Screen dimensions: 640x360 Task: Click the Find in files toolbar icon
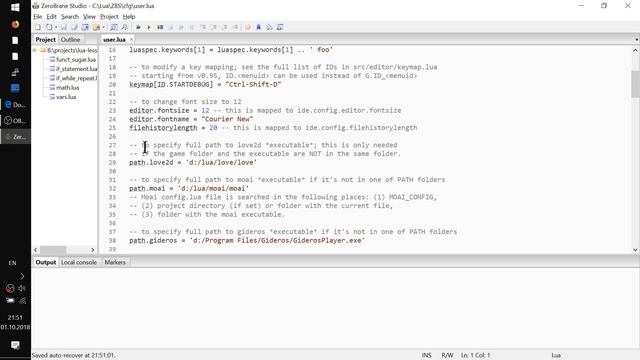pyautogui.click(x=124, y=27)
